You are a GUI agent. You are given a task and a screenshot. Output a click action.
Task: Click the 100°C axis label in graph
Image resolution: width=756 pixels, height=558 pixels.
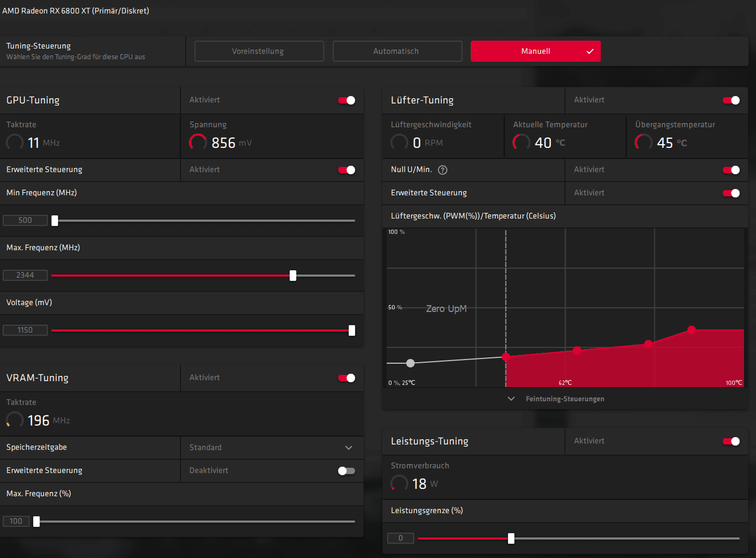734,383
